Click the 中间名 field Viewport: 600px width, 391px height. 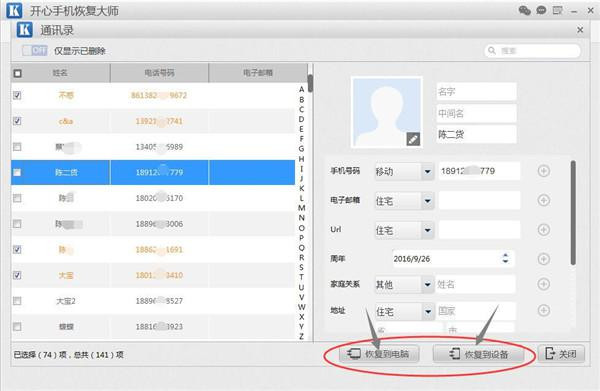pyautogui.click(x=476, y=113)
